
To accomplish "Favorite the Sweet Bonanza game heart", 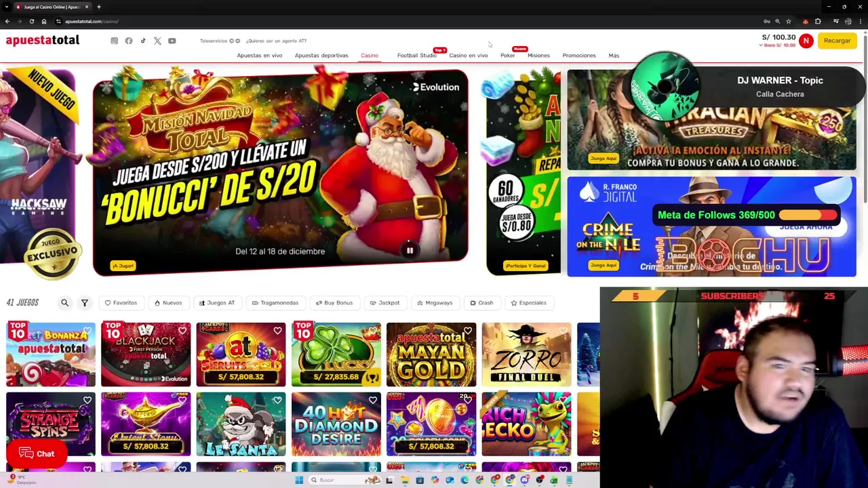I will (x=87, y=331).
